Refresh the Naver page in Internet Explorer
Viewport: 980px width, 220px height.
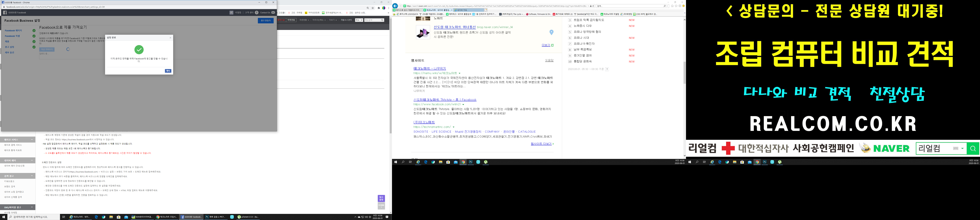click(594, 6)
